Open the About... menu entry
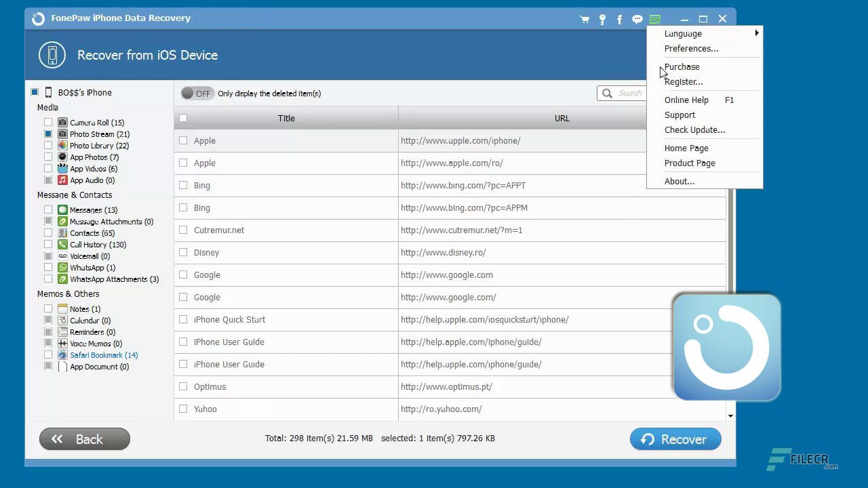 (679, 181)
